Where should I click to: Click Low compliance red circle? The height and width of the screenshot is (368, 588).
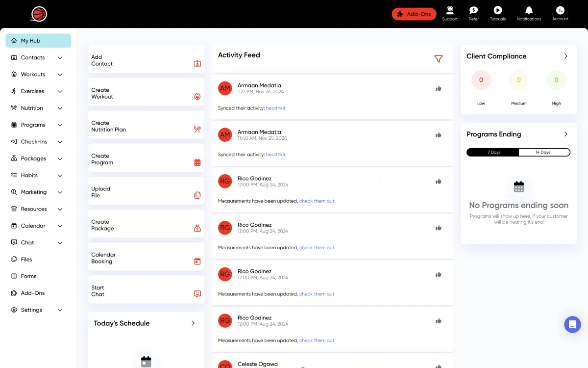pyautogui.click(x=481, y=80)
